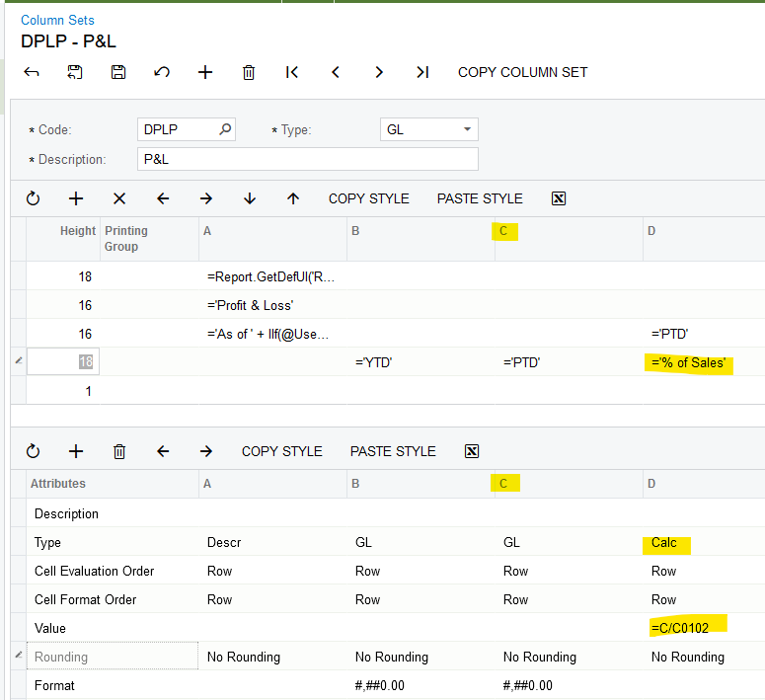
Task: Delete column with lower trash icon
Action: [119, 451]
